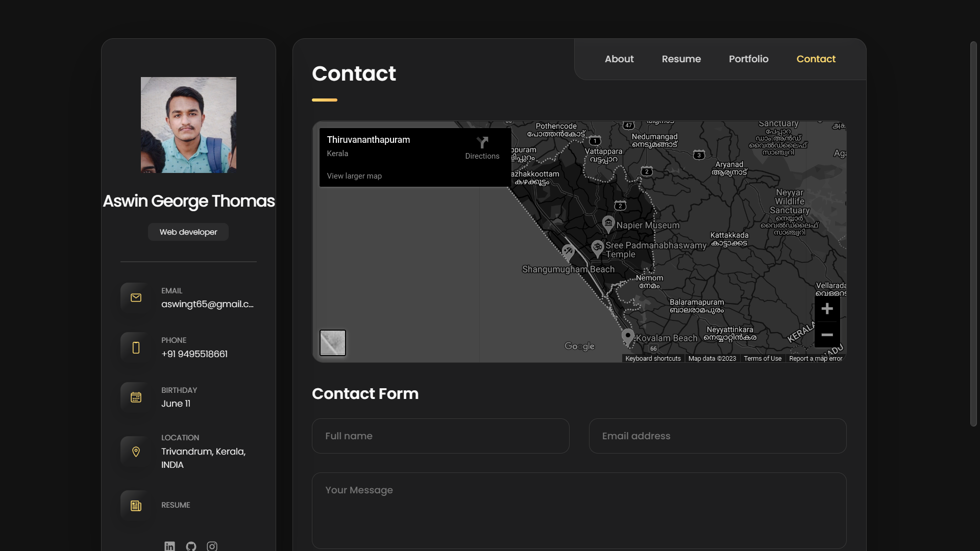The width and height of the screenshot is (980, 551).
Task: Click the LinkedIn icon in sidebar
Action: point(169,546)
